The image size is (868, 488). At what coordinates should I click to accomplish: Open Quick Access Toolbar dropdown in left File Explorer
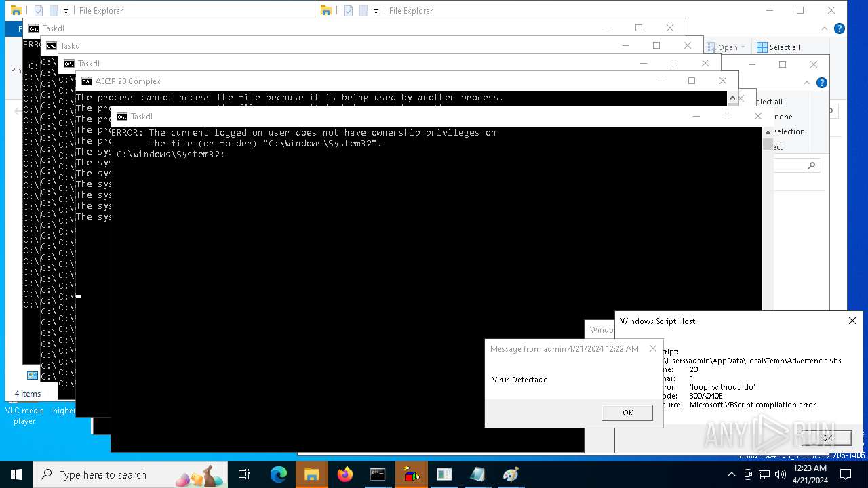tap(66, 11)
